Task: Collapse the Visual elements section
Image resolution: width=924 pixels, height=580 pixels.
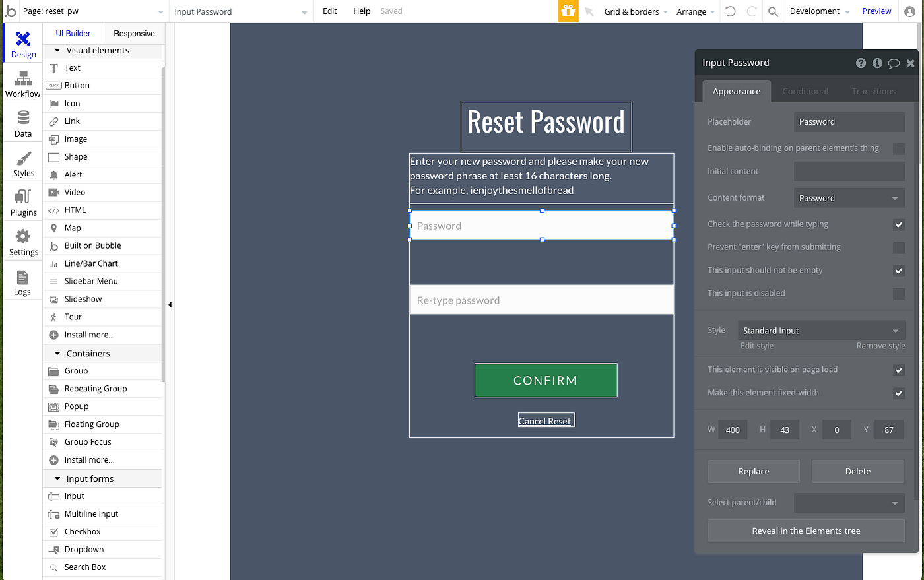Action: [103, 51]
